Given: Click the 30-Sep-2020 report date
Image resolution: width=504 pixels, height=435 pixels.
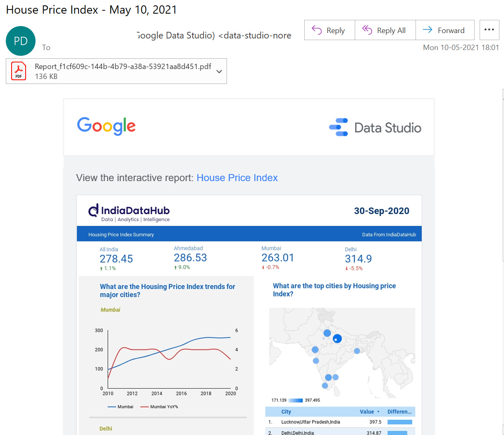Looking at the screenshot, I should [381, 211].
